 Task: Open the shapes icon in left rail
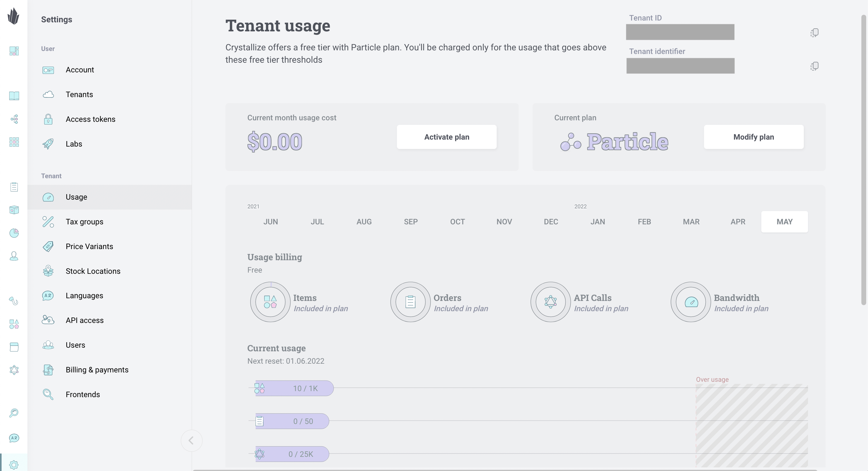[14, 324]
